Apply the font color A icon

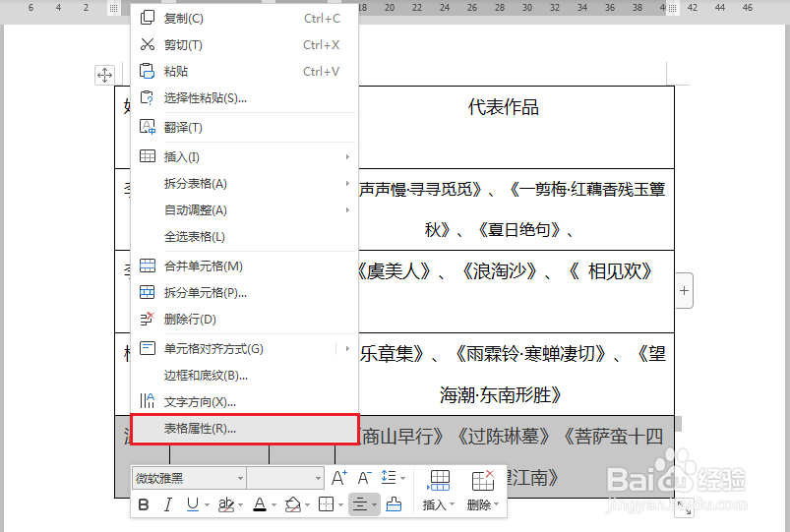pyautogui.click(x=260, y=504)
